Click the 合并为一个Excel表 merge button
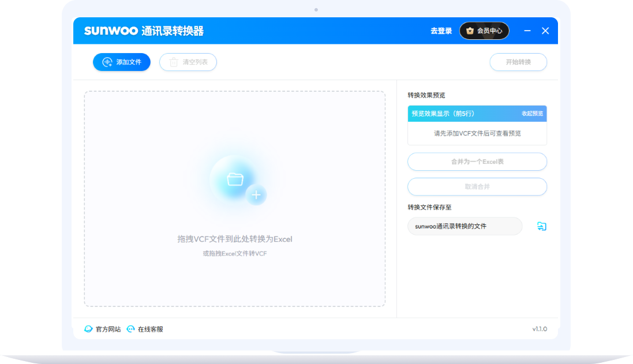 (477, 162)
